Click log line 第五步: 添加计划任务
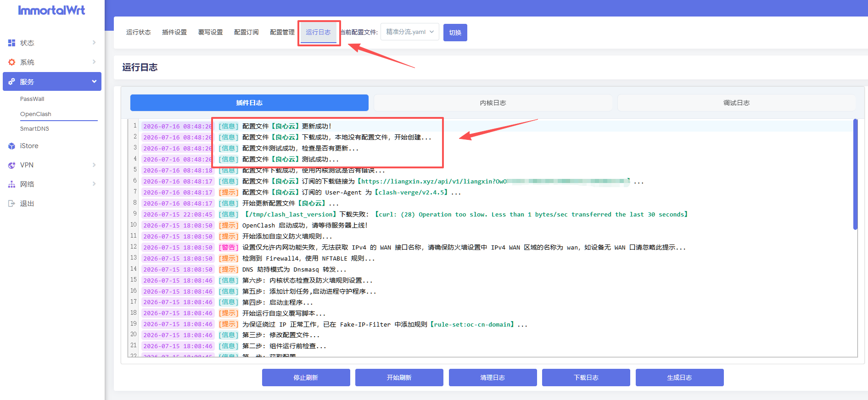The image size is (868, 400). pos(309,292)
